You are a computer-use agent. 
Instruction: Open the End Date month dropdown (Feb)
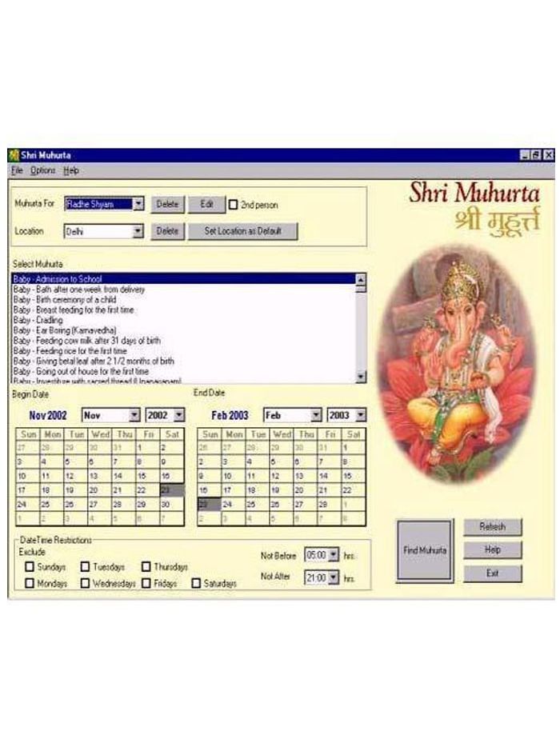point(317,415)
